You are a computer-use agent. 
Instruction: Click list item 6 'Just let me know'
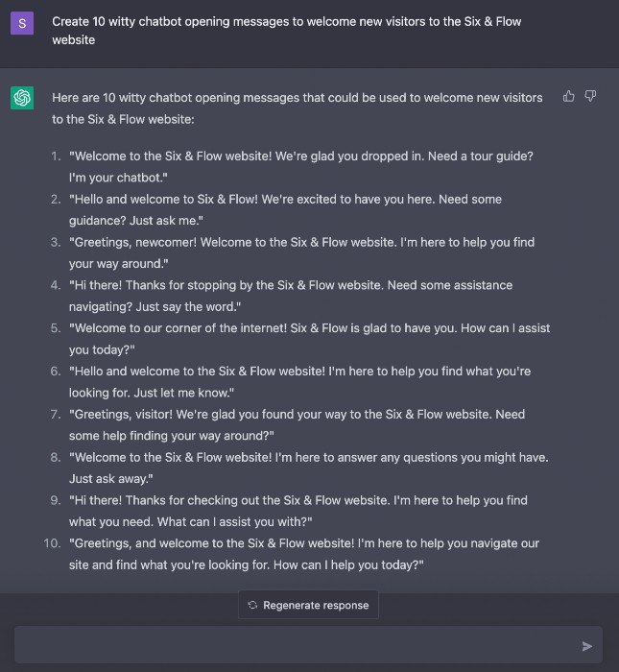[299, 382]
